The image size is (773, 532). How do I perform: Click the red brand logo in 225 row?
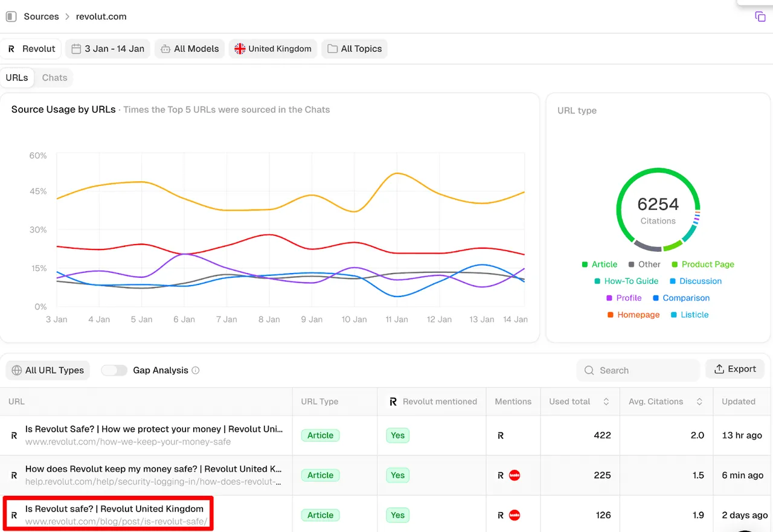(x=515, y=475)
